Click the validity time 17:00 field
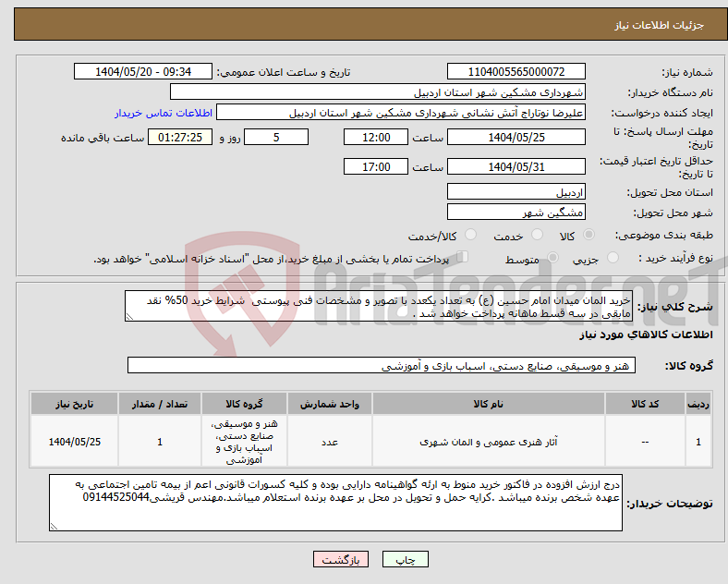This screenshot has width=728, height=584. [376, 166]
